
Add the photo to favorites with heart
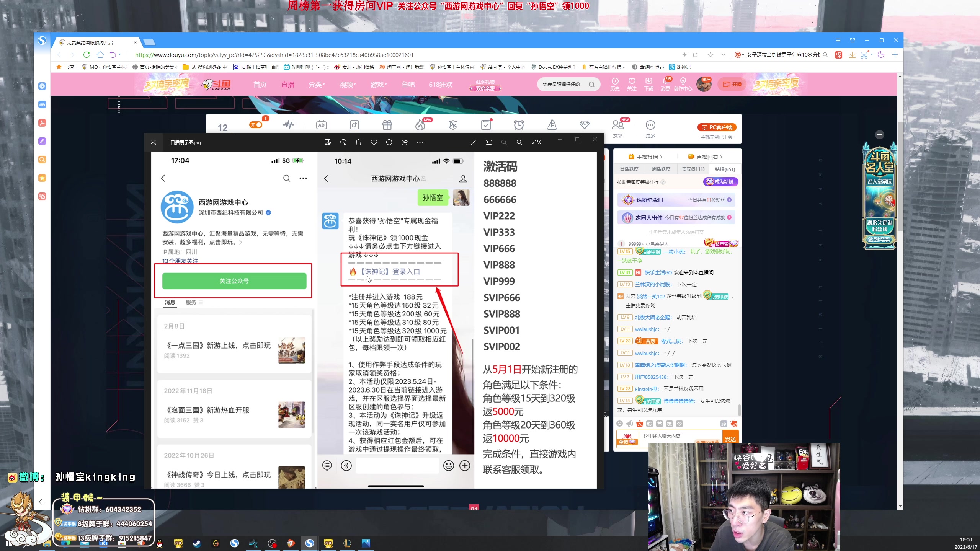click(x=374, y=142)
